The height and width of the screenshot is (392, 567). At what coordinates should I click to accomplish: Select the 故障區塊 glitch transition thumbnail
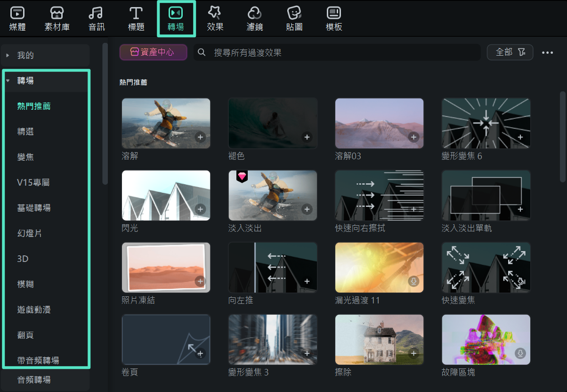point(486,339)
